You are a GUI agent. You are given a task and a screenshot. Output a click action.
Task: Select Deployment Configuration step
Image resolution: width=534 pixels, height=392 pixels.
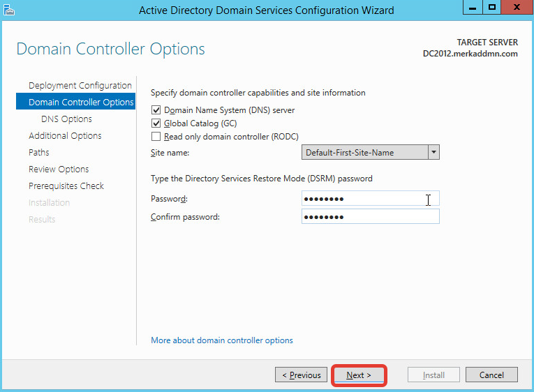80,85
